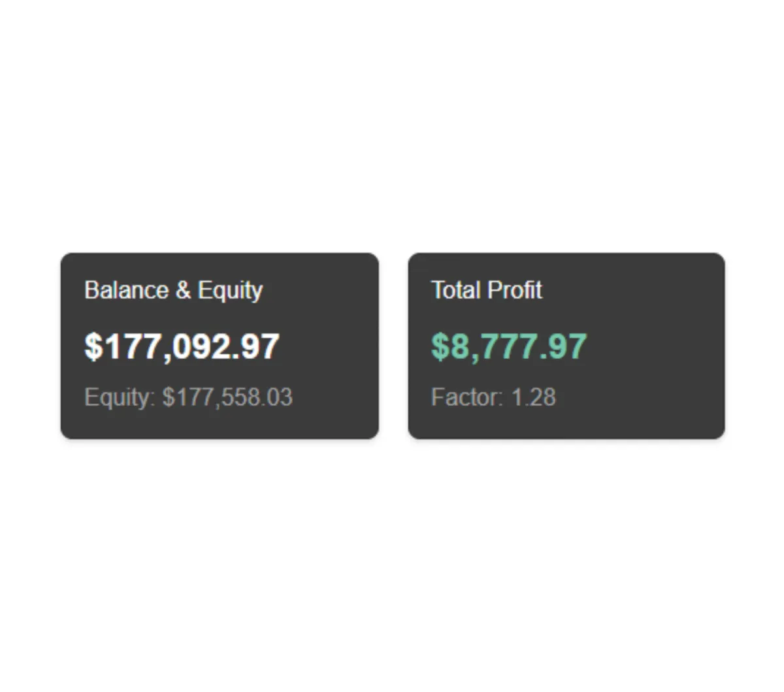The height and width of the screenshot is (692, 784).
Task: Click the word 'Balance' in card title
Action: click(x=126, y=290)
